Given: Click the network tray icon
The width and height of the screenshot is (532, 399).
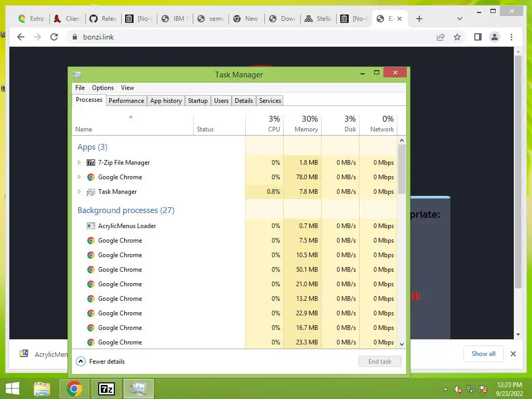Looking at the screenshot, I should [471, 389].
